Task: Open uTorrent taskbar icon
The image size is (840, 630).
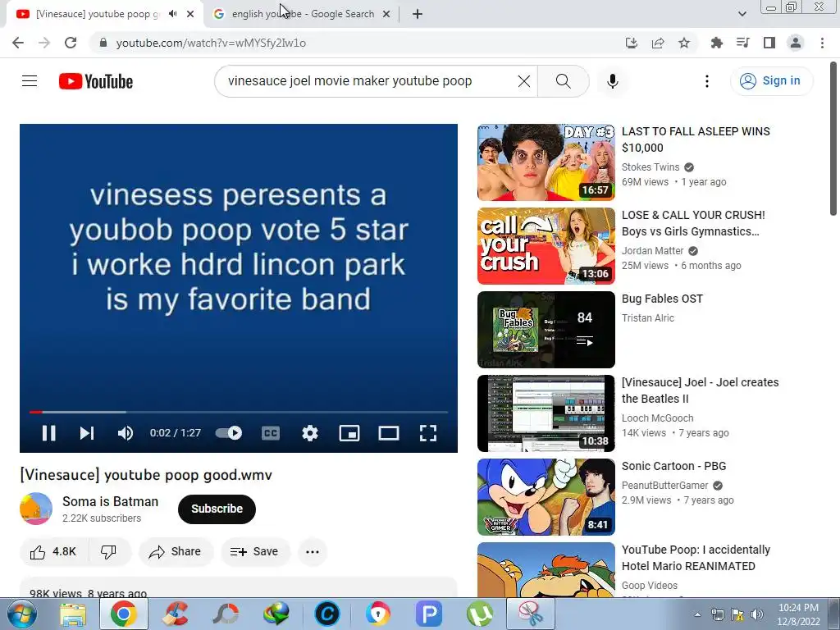Action: tap(479, 614)
